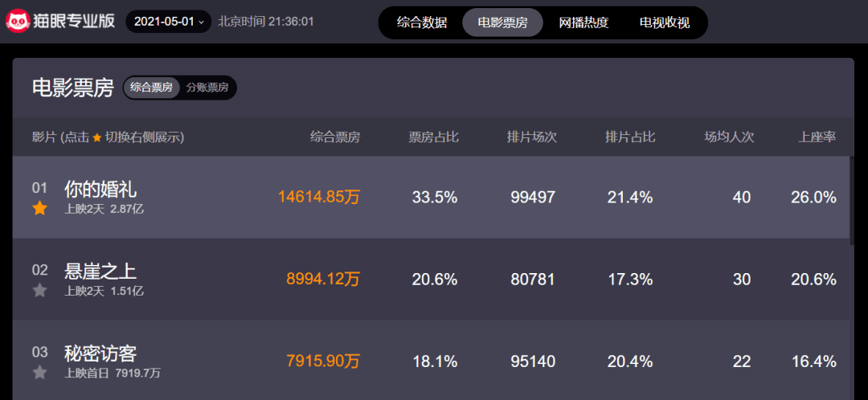Click the 33.5% box office share cell

click(x=435, y=197)
